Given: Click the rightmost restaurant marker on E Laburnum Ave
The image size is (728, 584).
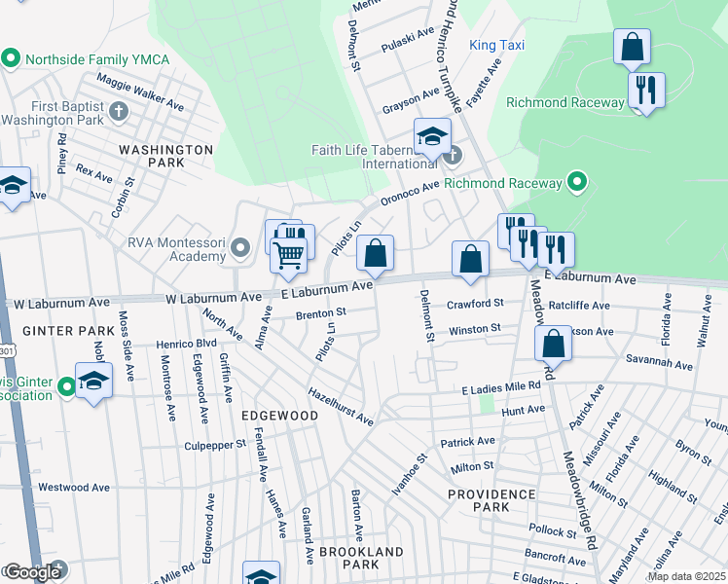Looking at the screenshot, I should (556, 251).
